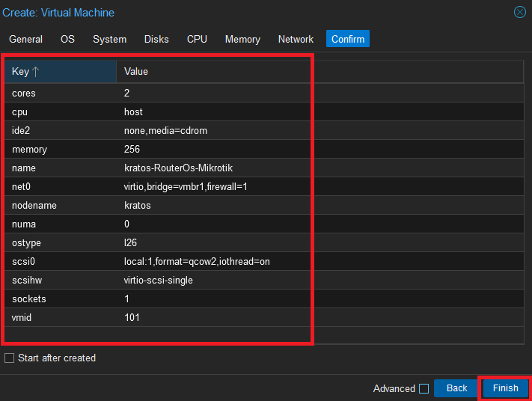Go to the Memory tab
The image size is (532, 401).
coord(242,39)
